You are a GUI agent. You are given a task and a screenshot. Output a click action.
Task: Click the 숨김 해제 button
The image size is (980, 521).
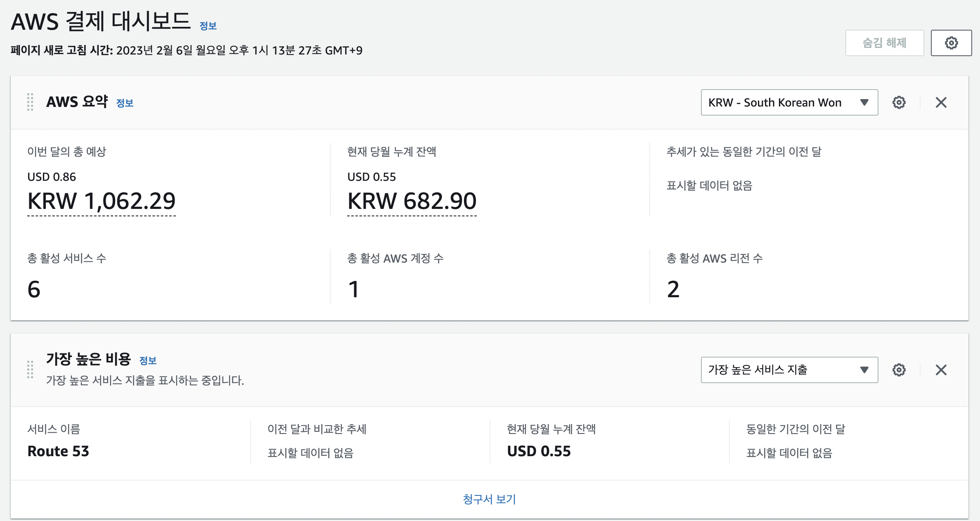884,43
